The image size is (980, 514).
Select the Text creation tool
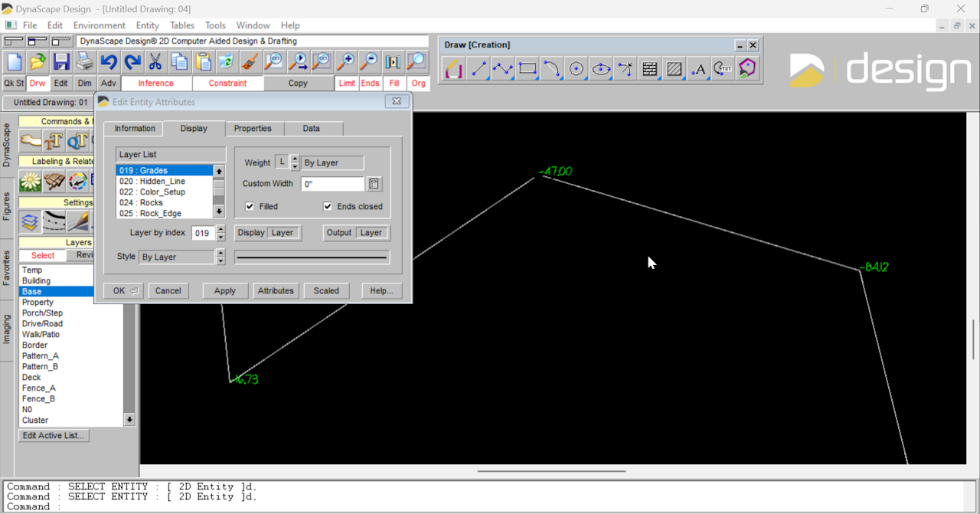pyautogui.click(x=699, y=70)
